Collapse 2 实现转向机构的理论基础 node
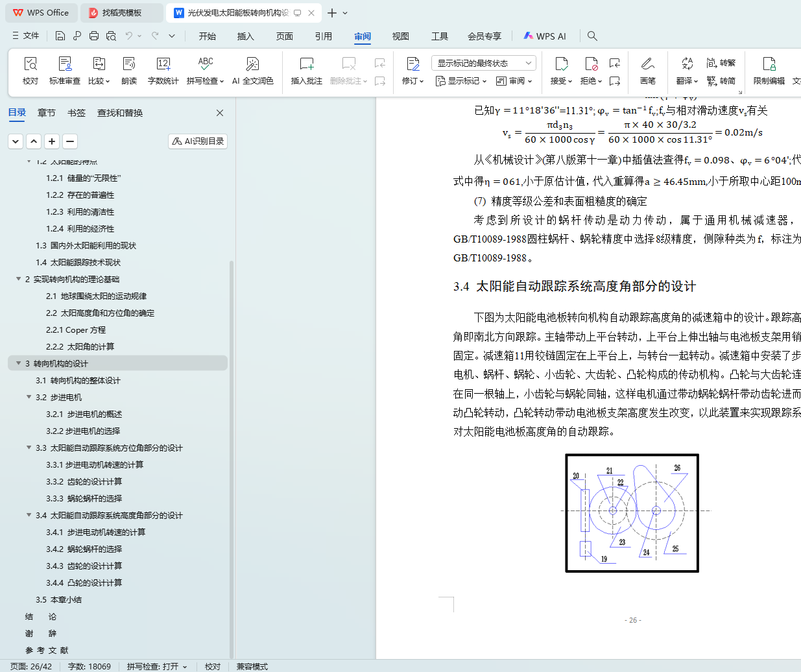The width and height of the screenshot is (801, 672). pos(18,279)
